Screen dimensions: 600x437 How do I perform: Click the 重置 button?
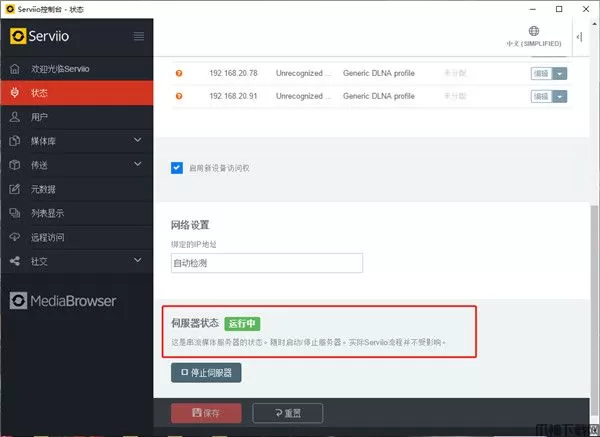(x=288, y=413)
